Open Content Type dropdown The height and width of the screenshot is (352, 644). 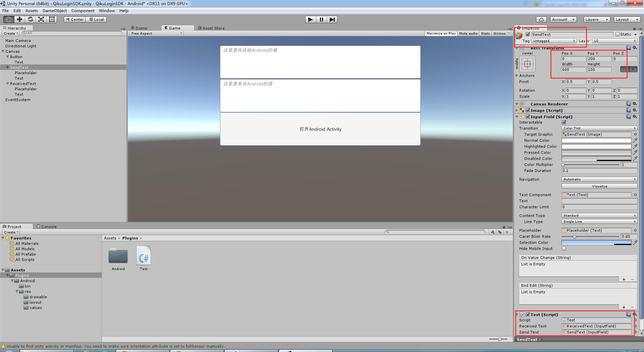[x=599, y=216]
